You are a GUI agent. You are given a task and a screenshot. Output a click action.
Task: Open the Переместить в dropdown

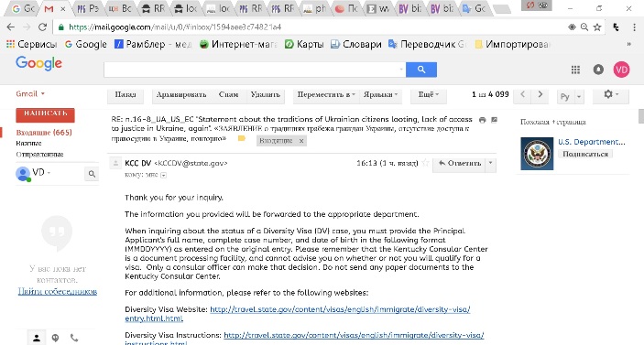pos(326,95)
